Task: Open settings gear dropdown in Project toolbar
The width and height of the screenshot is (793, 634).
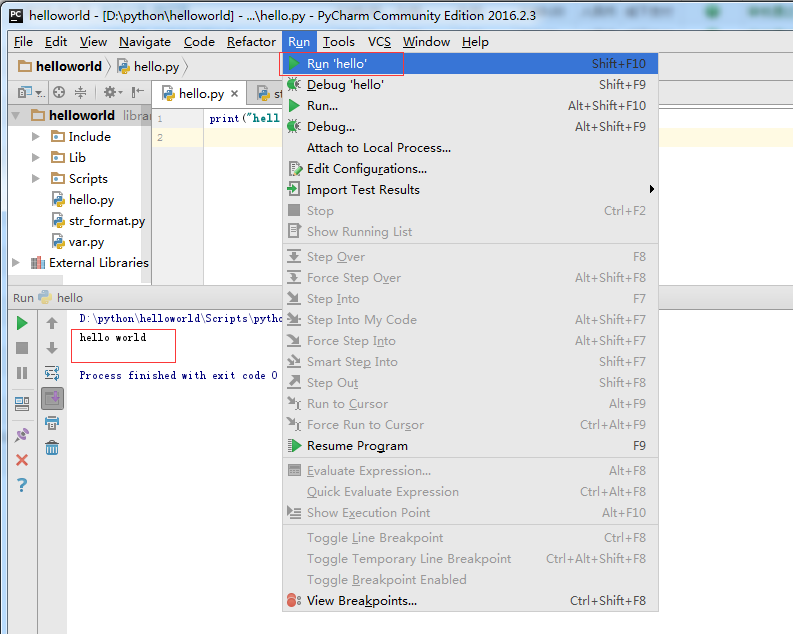Action: click(113, 92)
